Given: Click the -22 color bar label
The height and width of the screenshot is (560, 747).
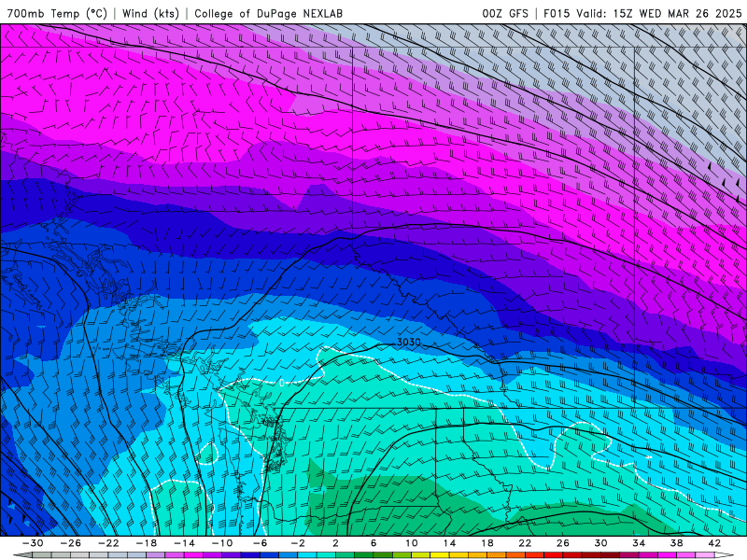Looking at the screenshot, I should 108,543.
